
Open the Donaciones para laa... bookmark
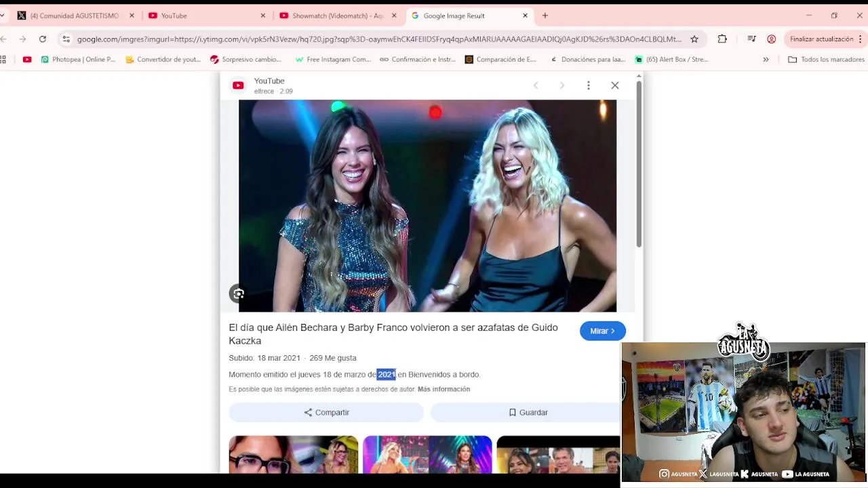(x=587, y=60)
